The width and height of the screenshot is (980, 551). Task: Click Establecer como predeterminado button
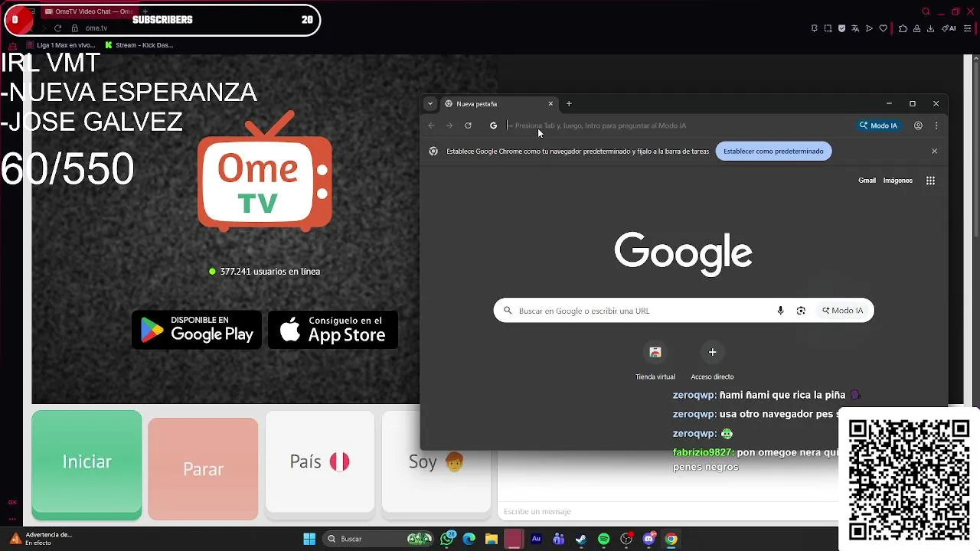[x=773, y=151]
